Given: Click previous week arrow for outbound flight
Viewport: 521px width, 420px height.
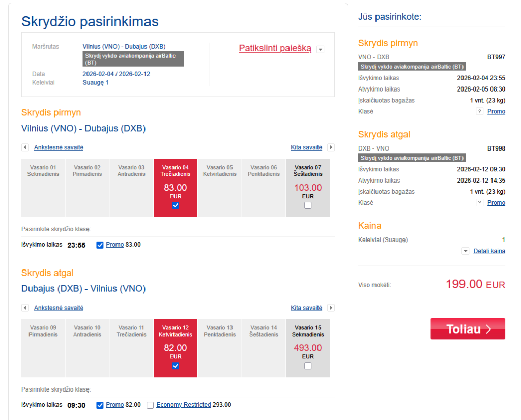Looking at the screenshot, I should (25, 147).
